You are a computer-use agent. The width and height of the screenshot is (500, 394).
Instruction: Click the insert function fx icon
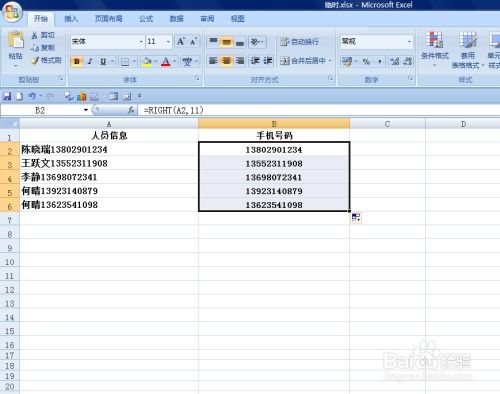(131, 110)
